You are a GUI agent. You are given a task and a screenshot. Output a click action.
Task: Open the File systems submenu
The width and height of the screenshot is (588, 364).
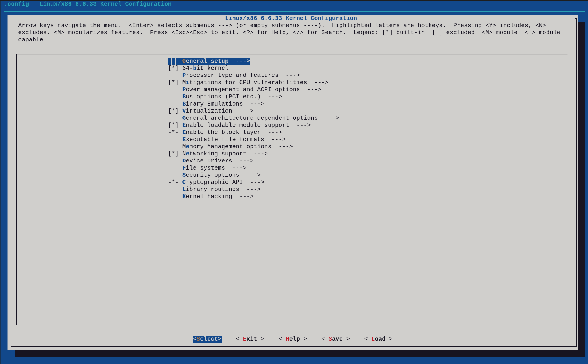pyautogui.click(x=214, y=168)
